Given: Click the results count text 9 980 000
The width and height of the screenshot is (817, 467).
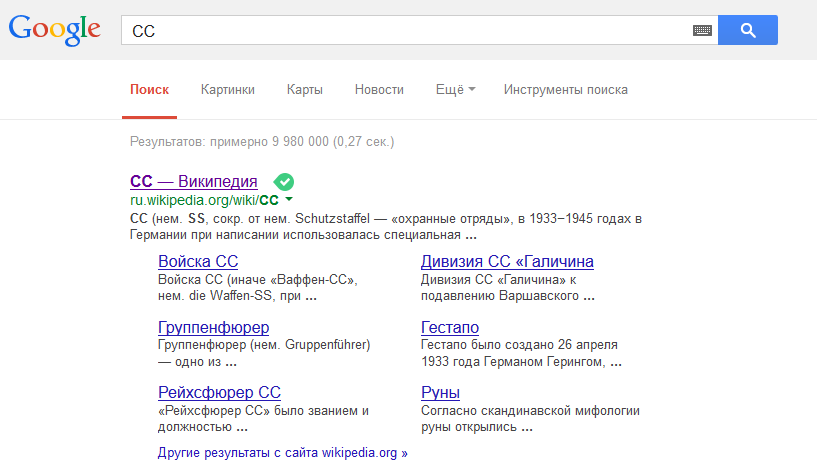Looking at the screenshot, I should tap(300, 142).
